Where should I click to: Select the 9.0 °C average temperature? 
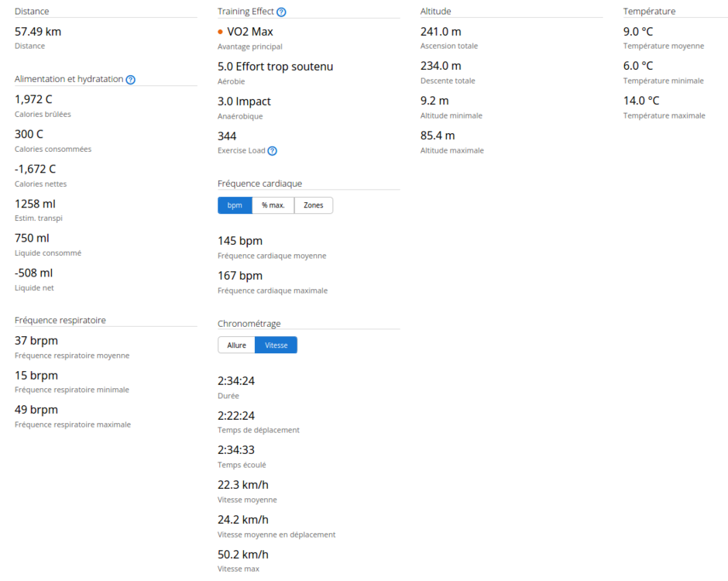click(638, 32)
